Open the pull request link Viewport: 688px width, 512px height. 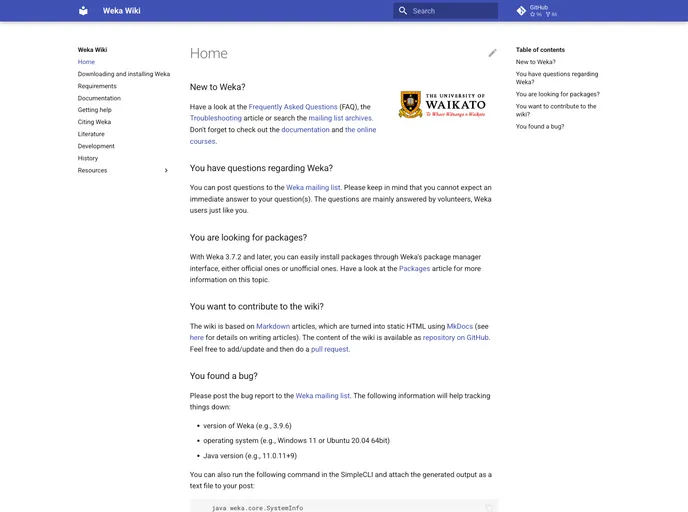click(330, 349)
